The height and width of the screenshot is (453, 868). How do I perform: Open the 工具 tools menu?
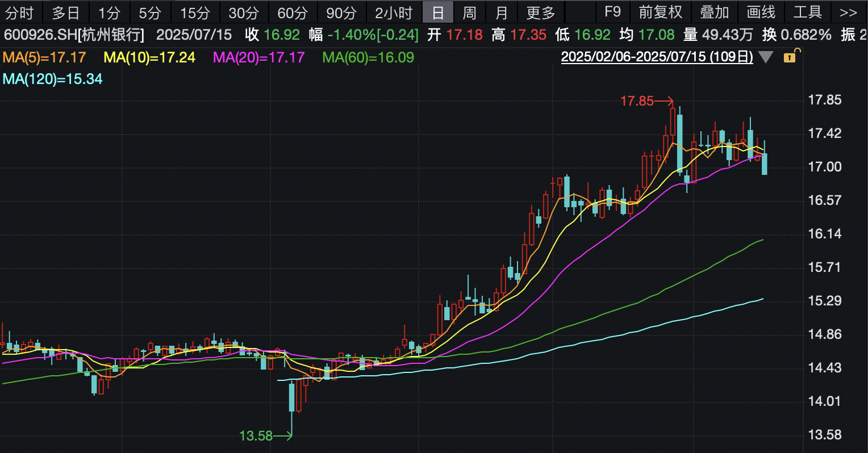pos(807,12)
